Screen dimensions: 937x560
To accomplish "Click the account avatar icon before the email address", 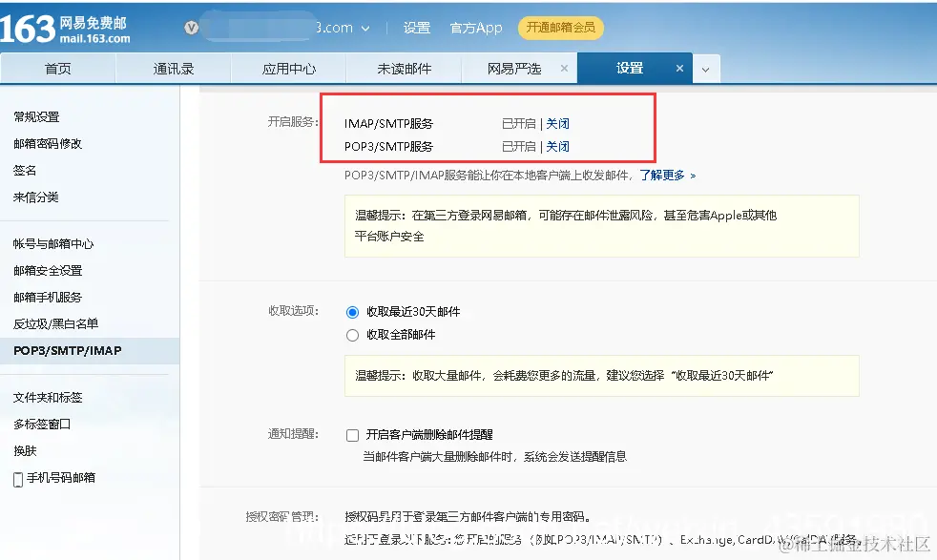I will (x=191, y=28).
